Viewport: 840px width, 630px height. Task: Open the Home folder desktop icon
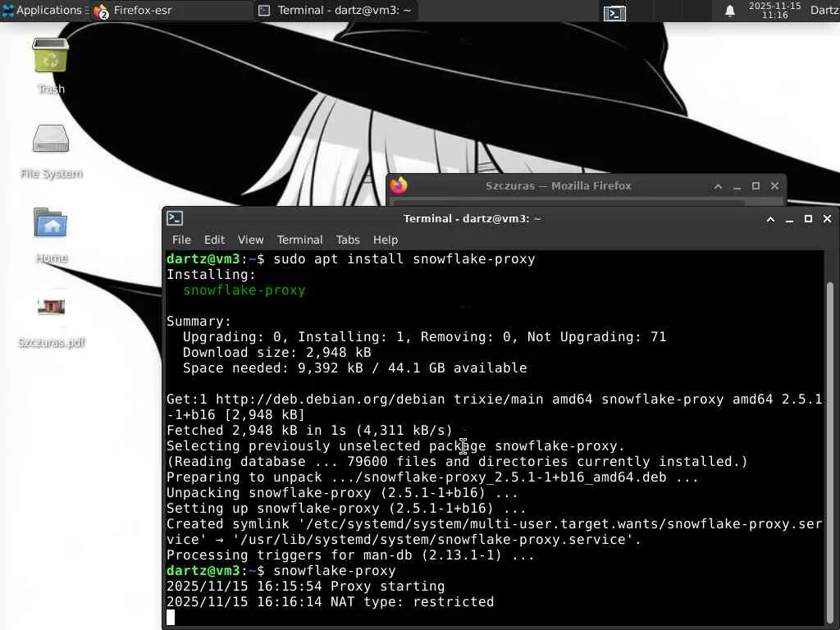pos(50,223)
